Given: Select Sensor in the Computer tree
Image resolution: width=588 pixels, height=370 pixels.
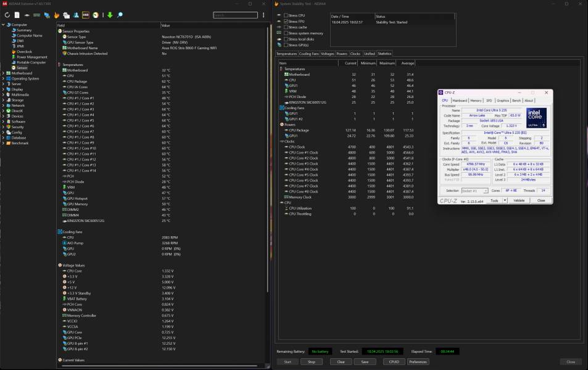Looking at the screenshot, I should coord(22,68).
